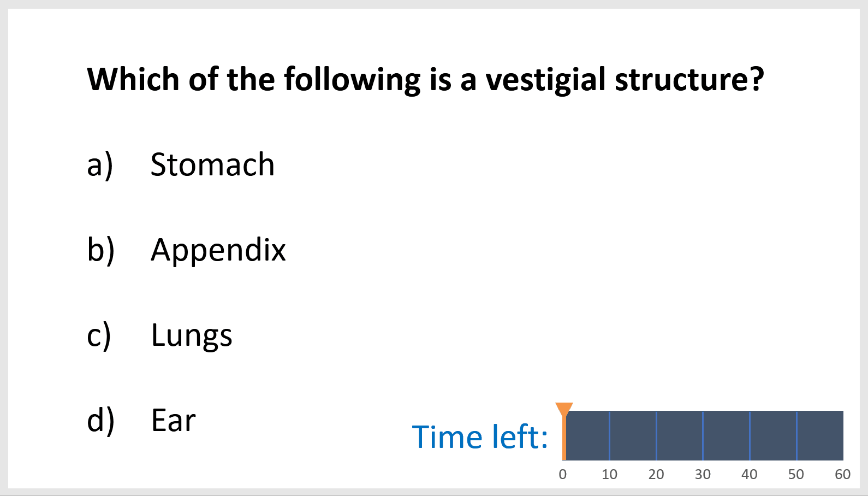Viewport: 868px width, 496px height.
Task: Click the 10 tick label on timer
Action: [609, 474]
